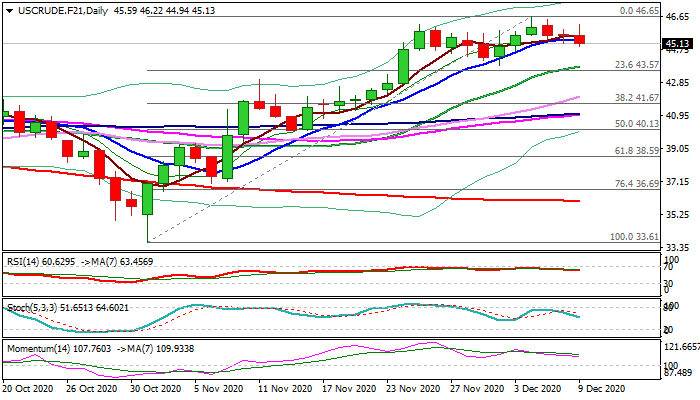Click the current price tag 45.13
The height and width of the screenshot is (400, 700).
click(677, 44)
